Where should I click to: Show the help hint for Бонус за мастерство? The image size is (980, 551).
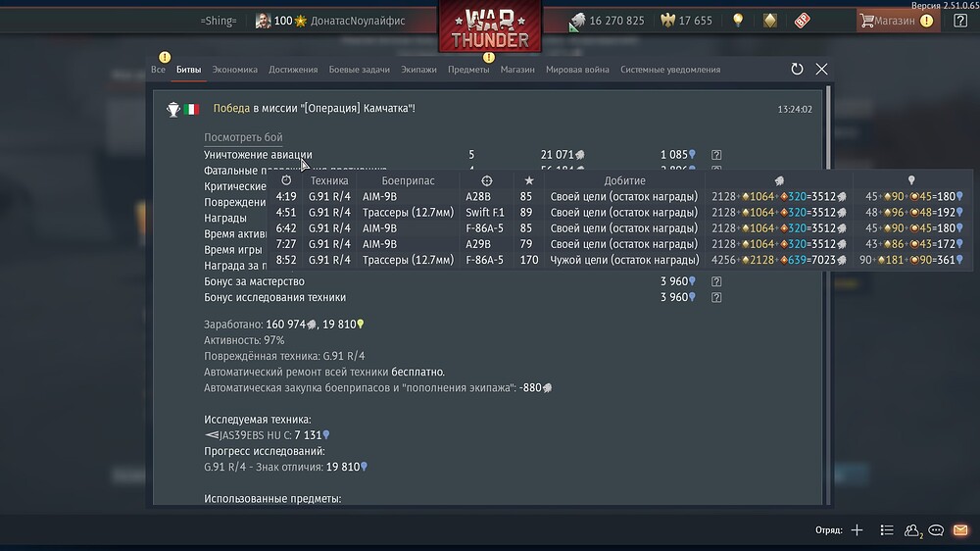pos(716,281)
